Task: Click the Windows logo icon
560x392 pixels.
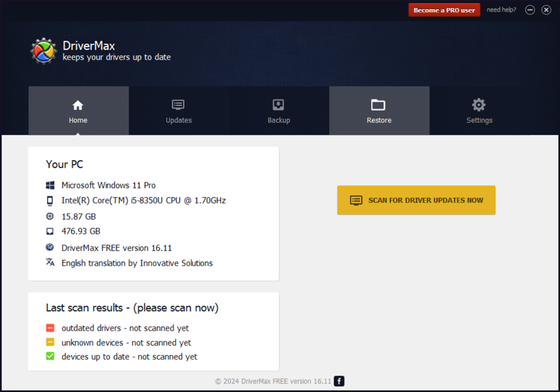Action: pos(50,185)
